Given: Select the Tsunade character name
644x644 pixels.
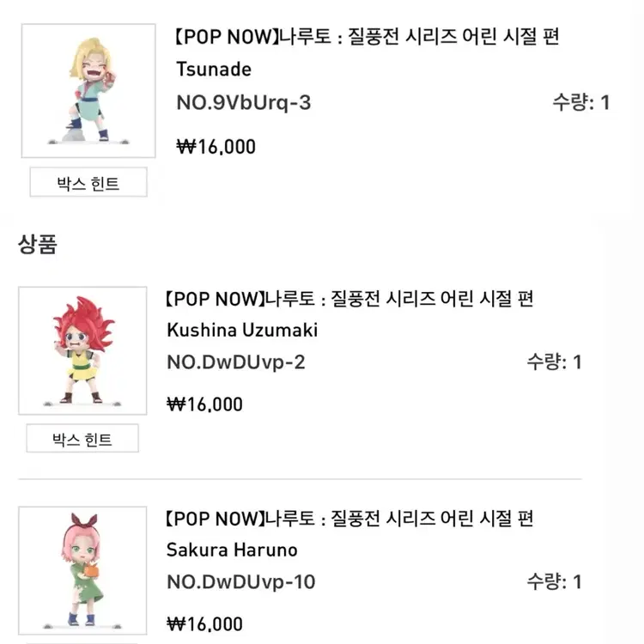Looking at the screenshot, I should (x=214, y=69).
